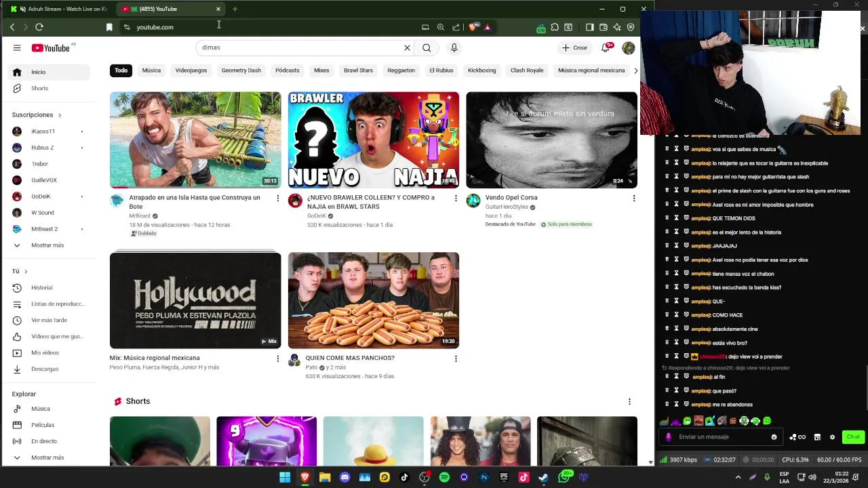Click the Crear button
868x488 pixels.
pyautogui.click(x=574, y=47)
